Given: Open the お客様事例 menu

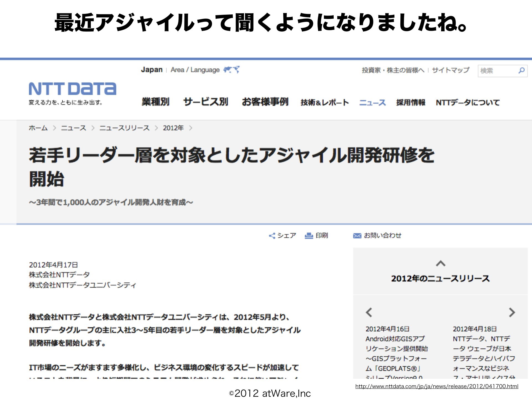Looking at the screenshot, I should 265,102.
